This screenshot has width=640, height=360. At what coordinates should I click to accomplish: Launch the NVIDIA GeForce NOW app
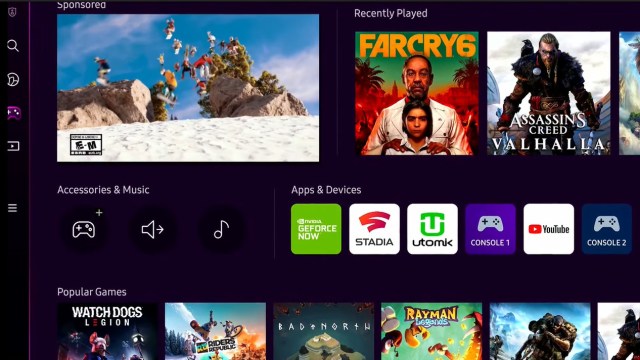coord(316,229)
